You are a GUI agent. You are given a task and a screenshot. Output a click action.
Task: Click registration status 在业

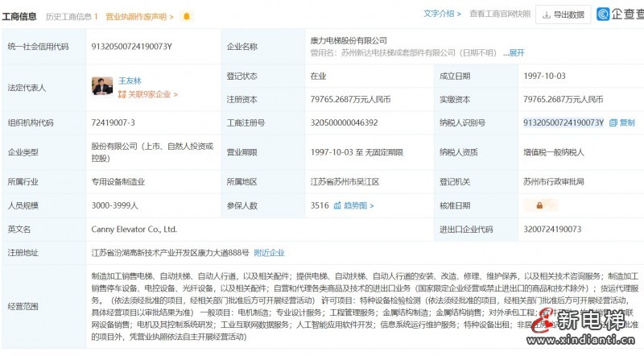318,76
